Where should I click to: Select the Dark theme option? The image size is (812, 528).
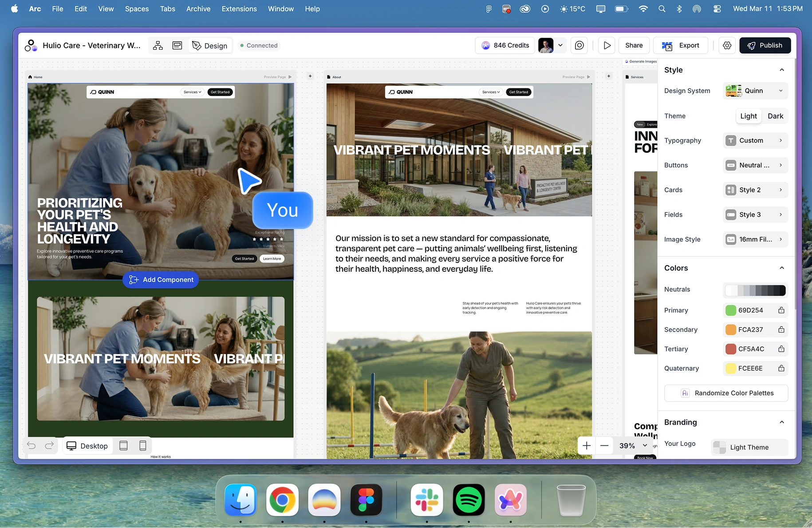point(775,116)
